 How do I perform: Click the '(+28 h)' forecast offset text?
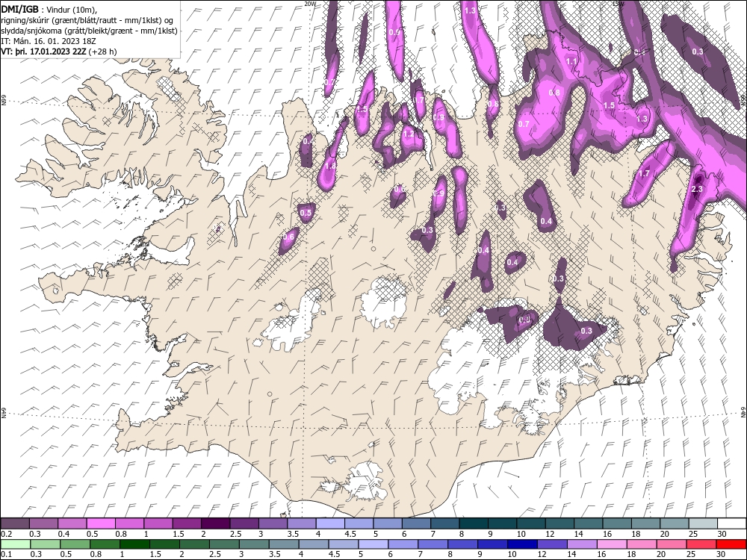pyautogui.click(x=103, y=52)
